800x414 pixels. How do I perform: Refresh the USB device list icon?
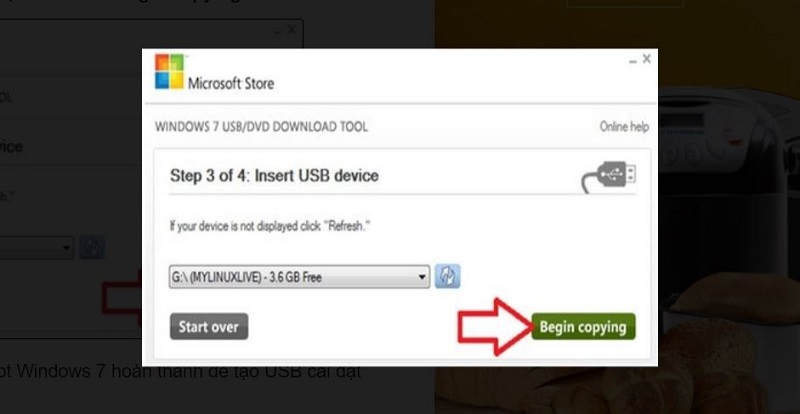[x=447, y=277]
